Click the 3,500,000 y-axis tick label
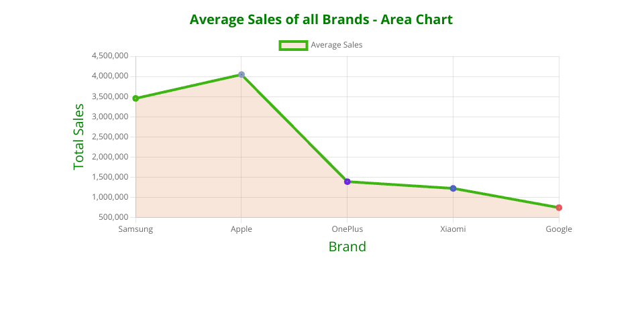Viewport: 644px width, 335px height. coord(109,96)
